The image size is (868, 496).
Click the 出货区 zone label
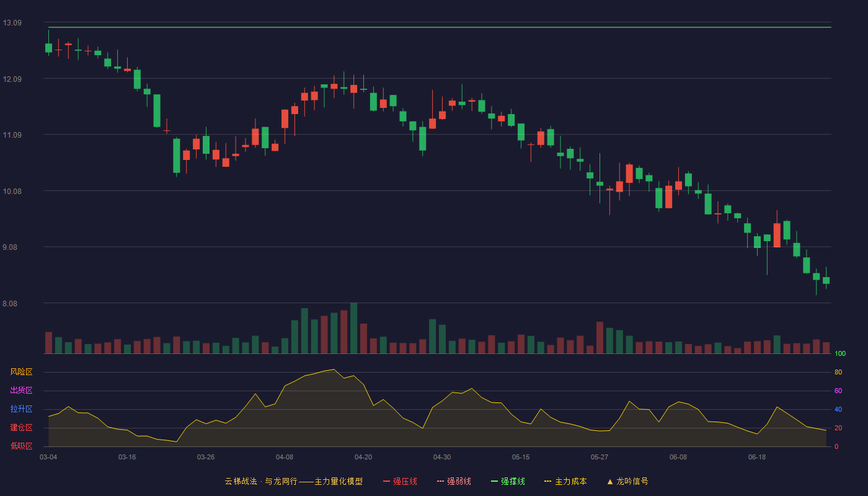[x=21, y=391]
